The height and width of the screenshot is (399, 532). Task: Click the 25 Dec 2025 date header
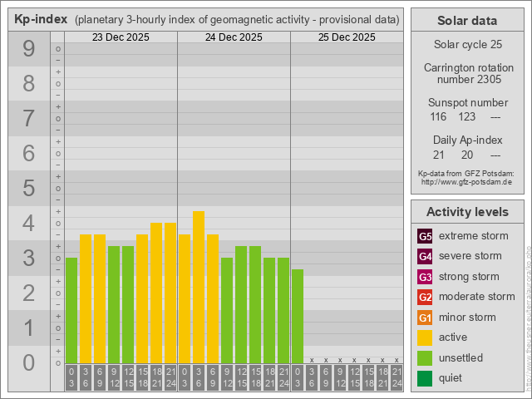click(x=347, y=37)
